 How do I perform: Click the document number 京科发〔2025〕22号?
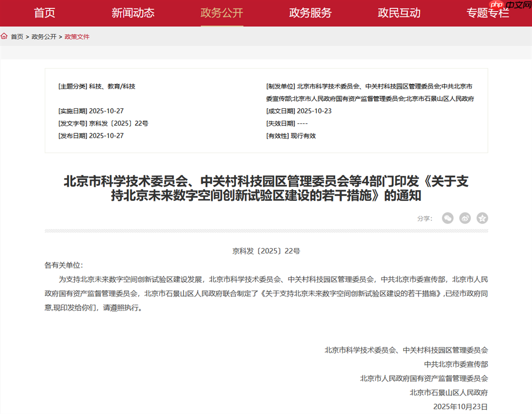pyautogui.click(x=266, y=250)
